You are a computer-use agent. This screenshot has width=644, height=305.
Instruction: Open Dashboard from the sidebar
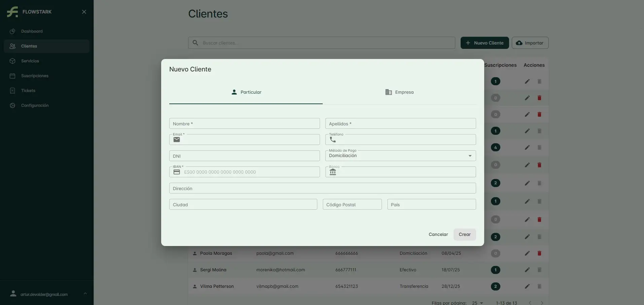coord(32,31)
